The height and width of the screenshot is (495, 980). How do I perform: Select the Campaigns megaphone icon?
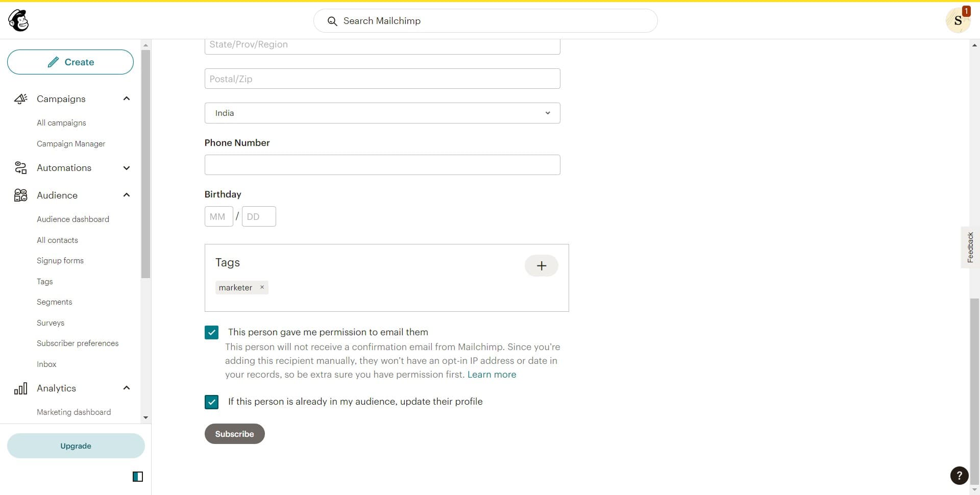[x=20, y=98]
